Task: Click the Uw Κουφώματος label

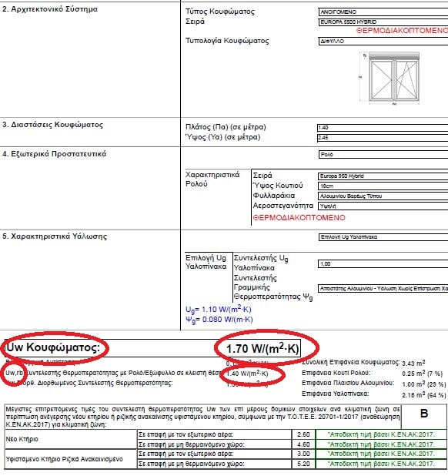Action: click(x=53, y=347)
